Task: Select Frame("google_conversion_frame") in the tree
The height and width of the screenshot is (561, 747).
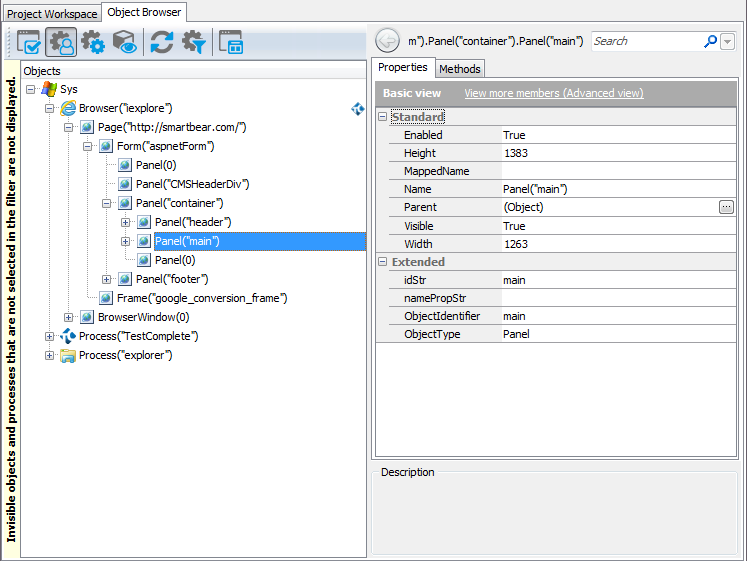Action: tap(202, 298)
